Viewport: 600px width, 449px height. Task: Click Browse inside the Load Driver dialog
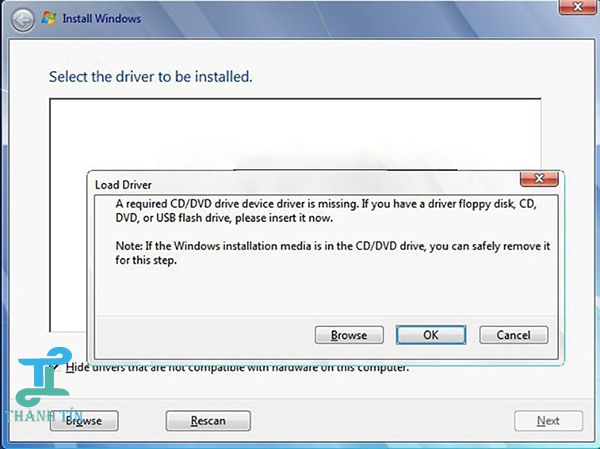coord(348,335)
